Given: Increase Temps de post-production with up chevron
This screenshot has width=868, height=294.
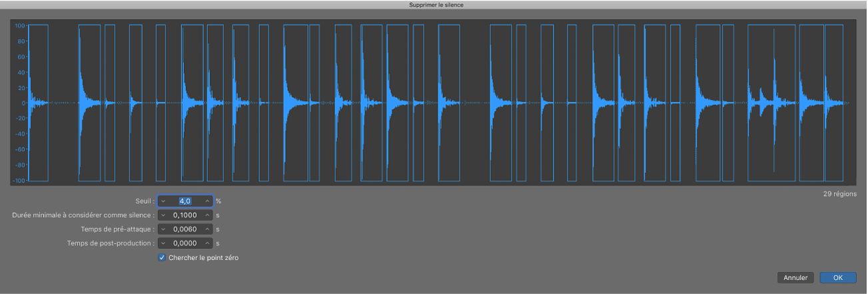Looking at the screenshot, I should (207, 243).
